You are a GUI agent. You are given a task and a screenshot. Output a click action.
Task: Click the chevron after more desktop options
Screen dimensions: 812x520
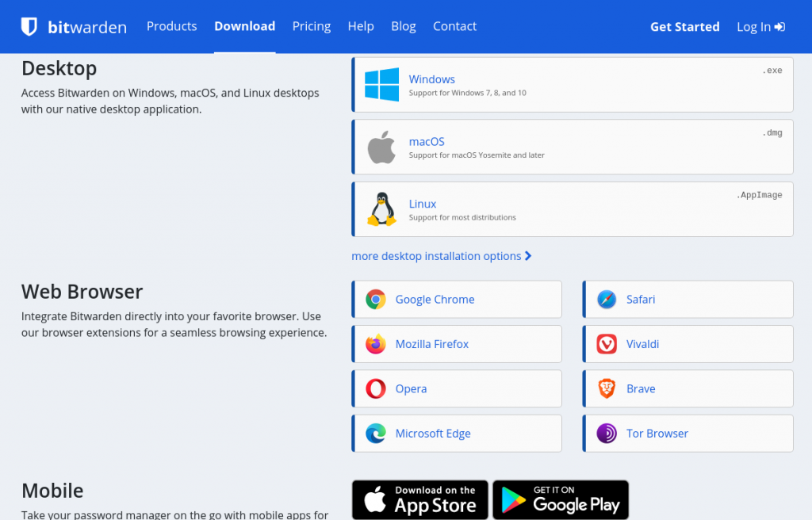527,256
